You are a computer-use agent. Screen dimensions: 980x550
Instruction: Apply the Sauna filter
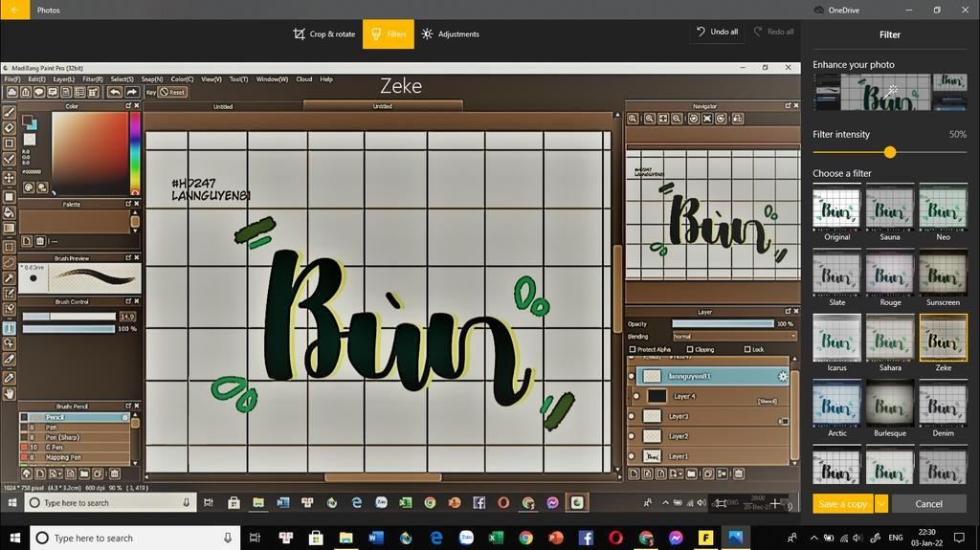890,211
